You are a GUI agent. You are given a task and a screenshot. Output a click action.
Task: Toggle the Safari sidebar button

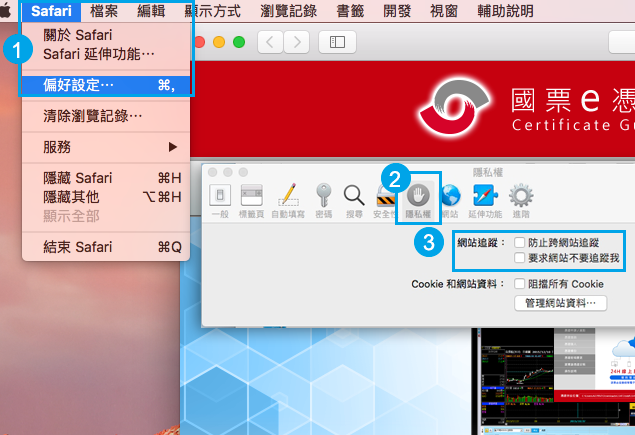click(337, 42)
